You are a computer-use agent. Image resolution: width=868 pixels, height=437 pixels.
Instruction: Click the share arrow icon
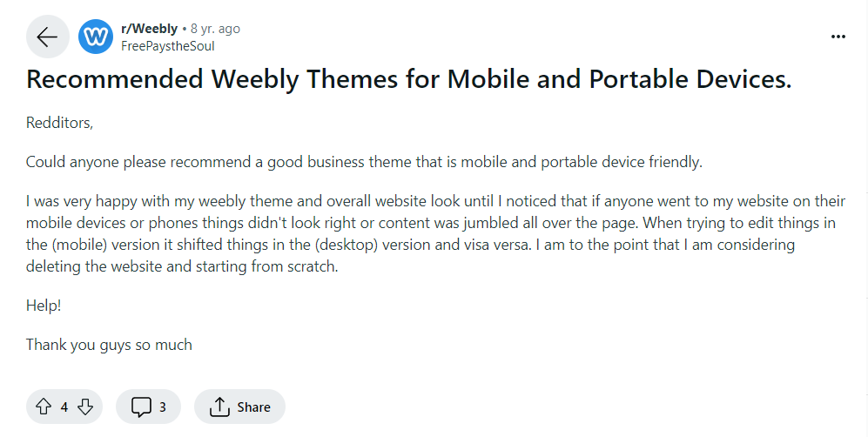[219, 407]
